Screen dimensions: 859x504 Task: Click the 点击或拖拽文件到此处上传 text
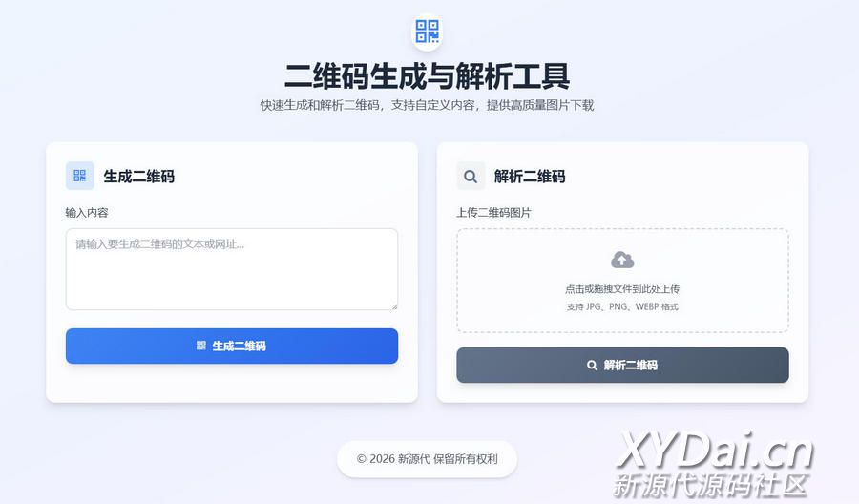click(622, 288)
